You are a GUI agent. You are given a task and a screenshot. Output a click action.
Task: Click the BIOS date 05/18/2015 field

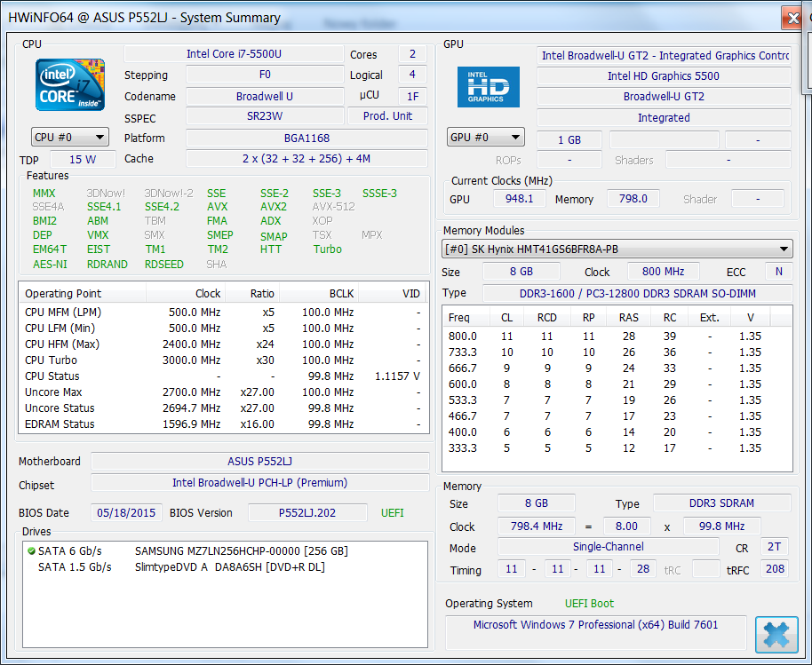coord(126,513)
